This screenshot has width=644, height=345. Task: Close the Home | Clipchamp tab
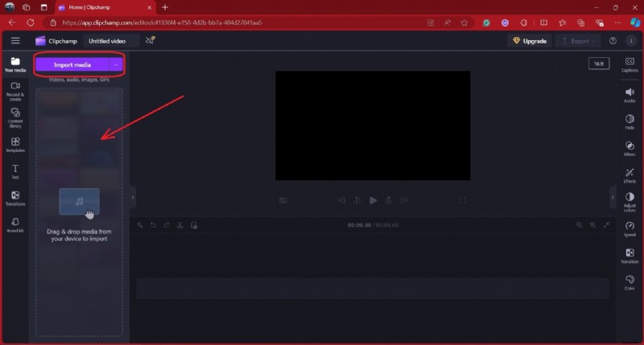[150, 7]
